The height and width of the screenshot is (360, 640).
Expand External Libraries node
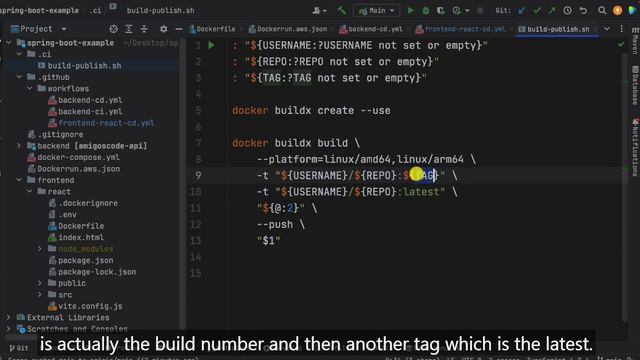(8, 317)
